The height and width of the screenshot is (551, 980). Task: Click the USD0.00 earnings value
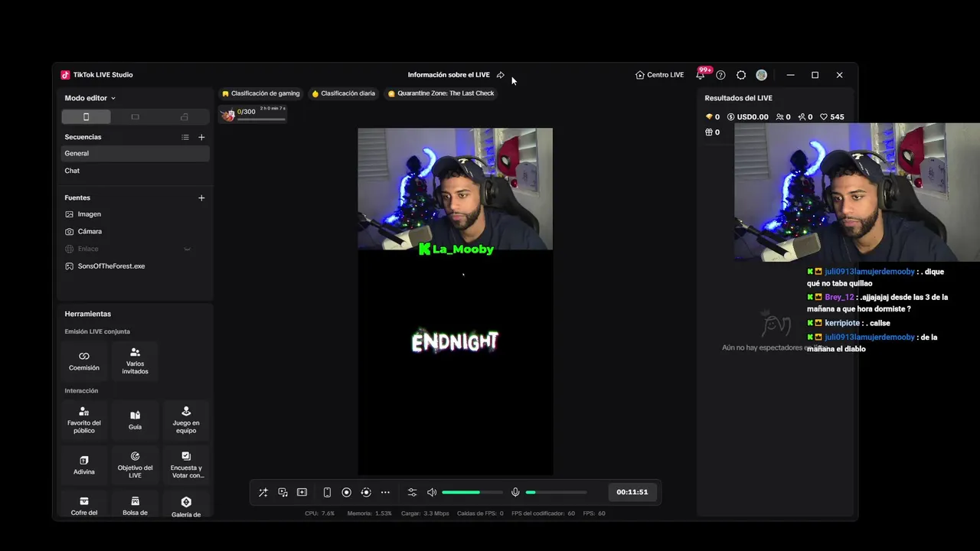[x=747, y=117]
